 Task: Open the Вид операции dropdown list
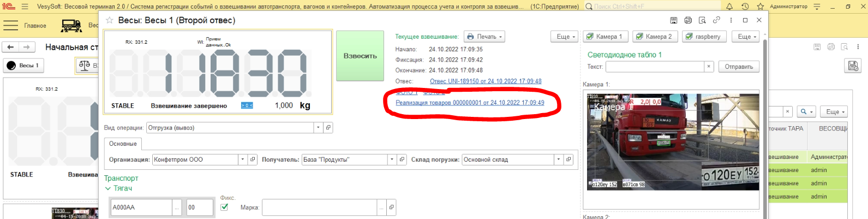point(318,128)
